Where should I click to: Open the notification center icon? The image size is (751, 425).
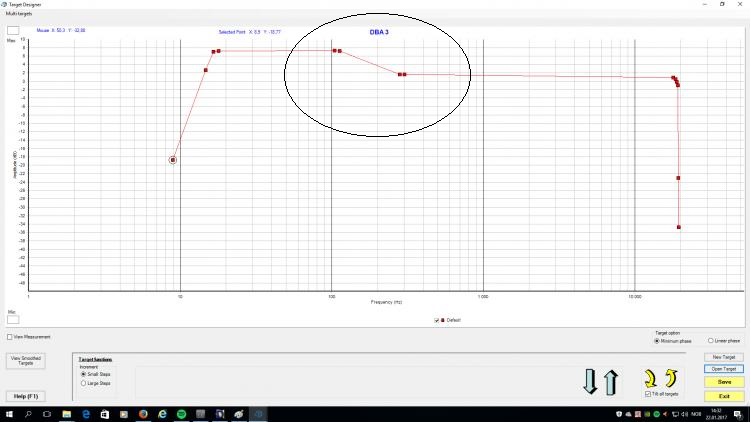738,414
